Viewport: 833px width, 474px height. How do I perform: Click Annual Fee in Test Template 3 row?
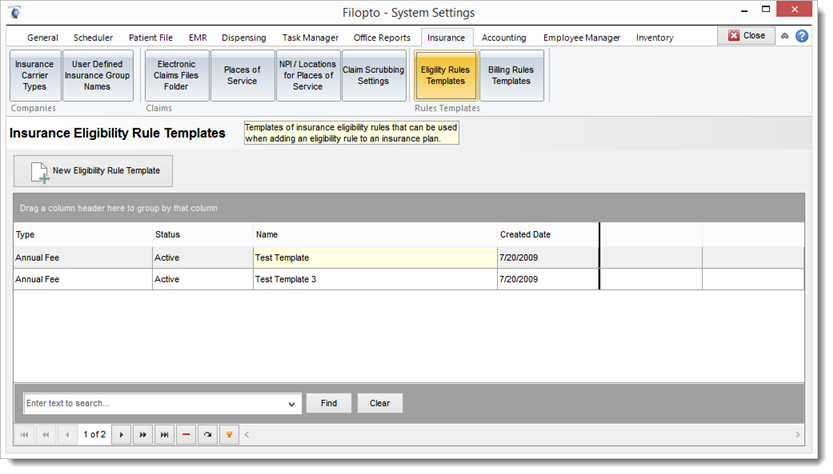coord(83,280)
